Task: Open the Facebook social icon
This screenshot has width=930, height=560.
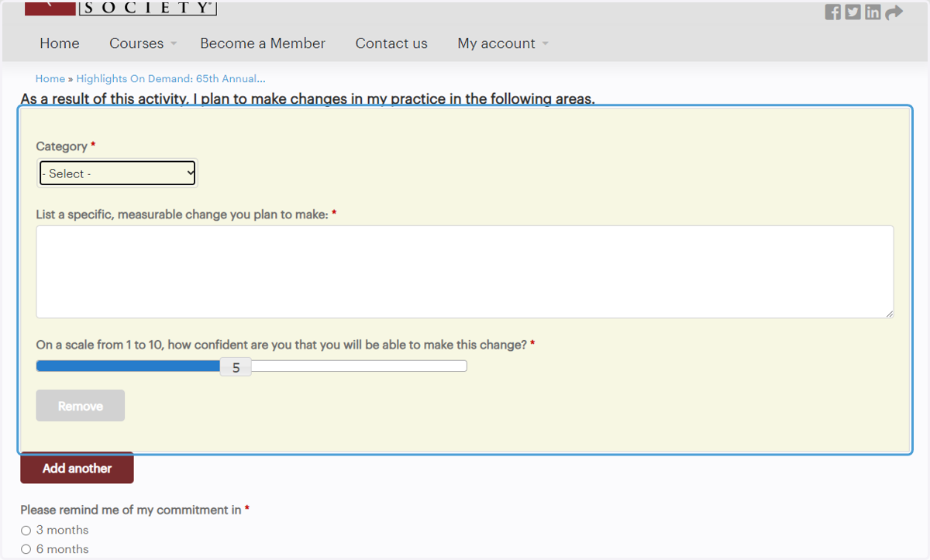Action: (x=833, y=12)
